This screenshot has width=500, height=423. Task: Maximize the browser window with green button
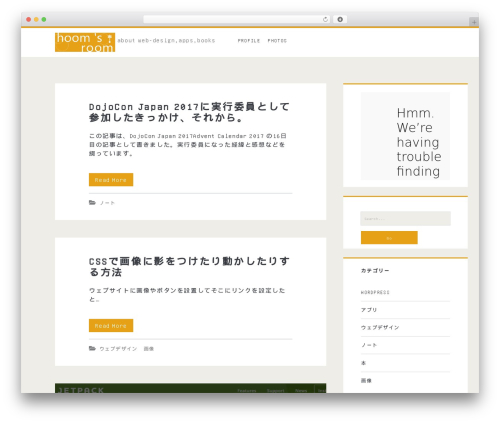(x=44, y=19)
